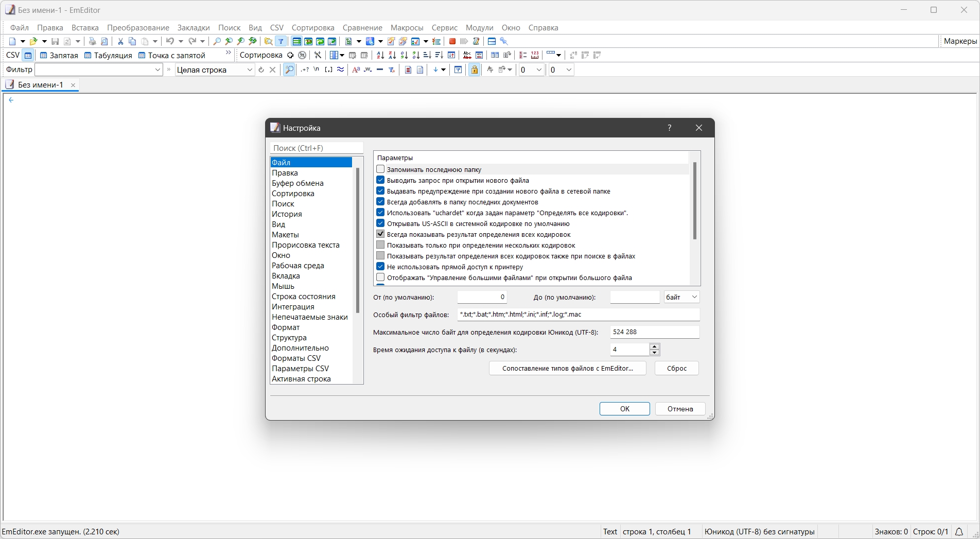Viewport: 980px width, 539px height.
Task: Toggle the 'Использовать uchardet' checkbox
Action: click(380, 213)
